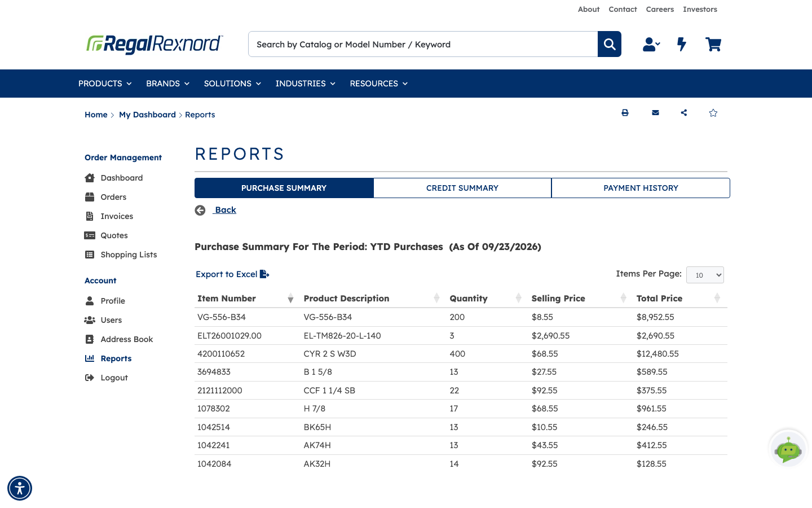Click the print page icon
Image resolution: width=812 pixels, height=508 pixels.
click(x=625, y=113)
